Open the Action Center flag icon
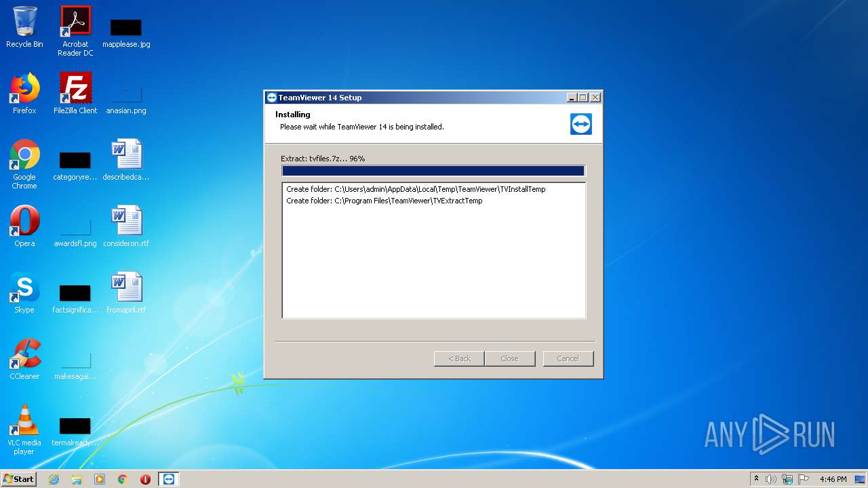 point(804,479)
